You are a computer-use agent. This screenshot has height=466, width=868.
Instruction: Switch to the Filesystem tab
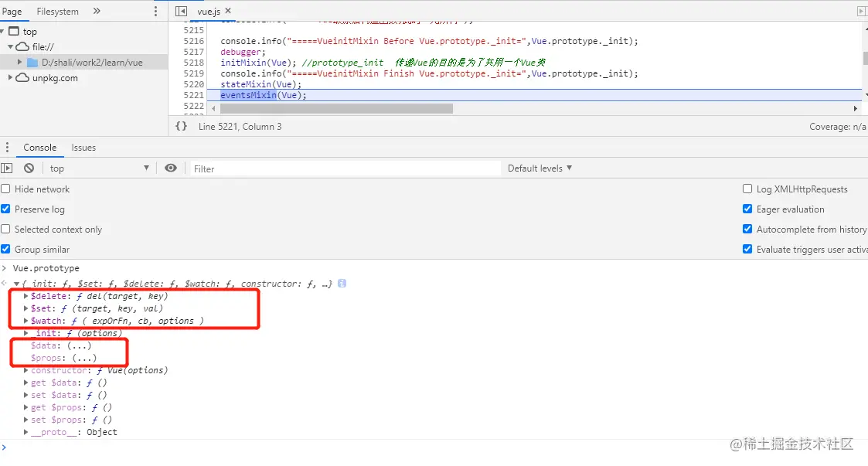click(57, 11)
